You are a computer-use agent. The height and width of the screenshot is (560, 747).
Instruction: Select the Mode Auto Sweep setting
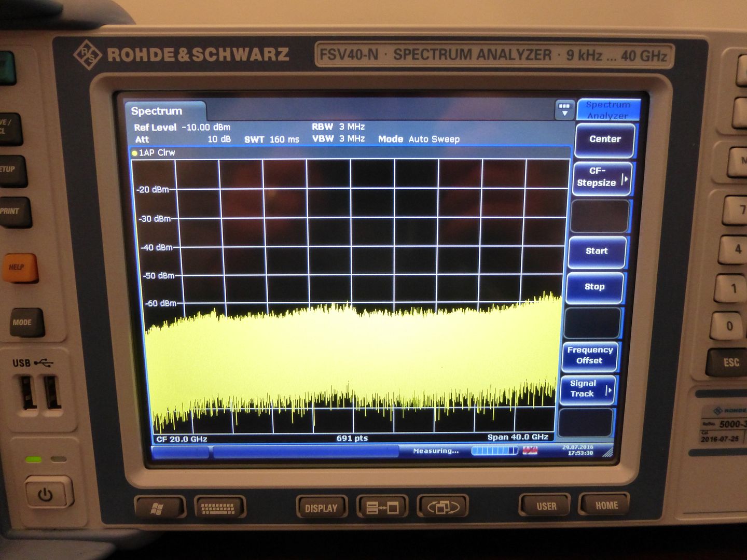click(419, 139)
